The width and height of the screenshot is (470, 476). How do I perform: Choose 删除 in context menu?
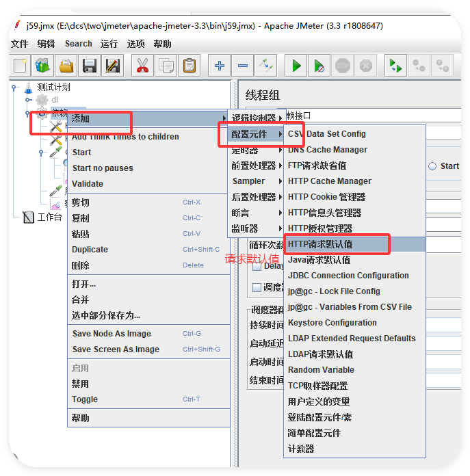point(148,265)
